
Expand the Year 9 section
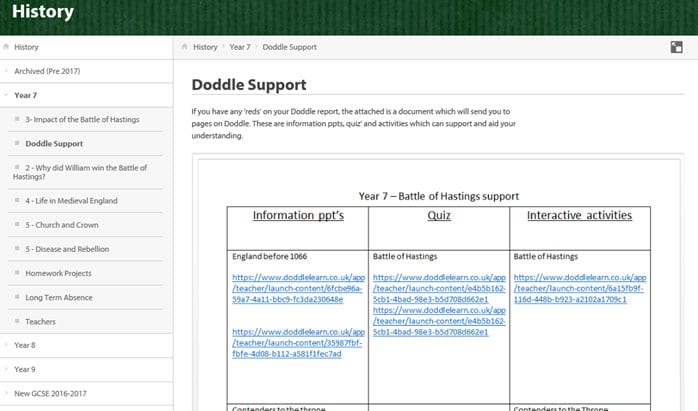24,369
